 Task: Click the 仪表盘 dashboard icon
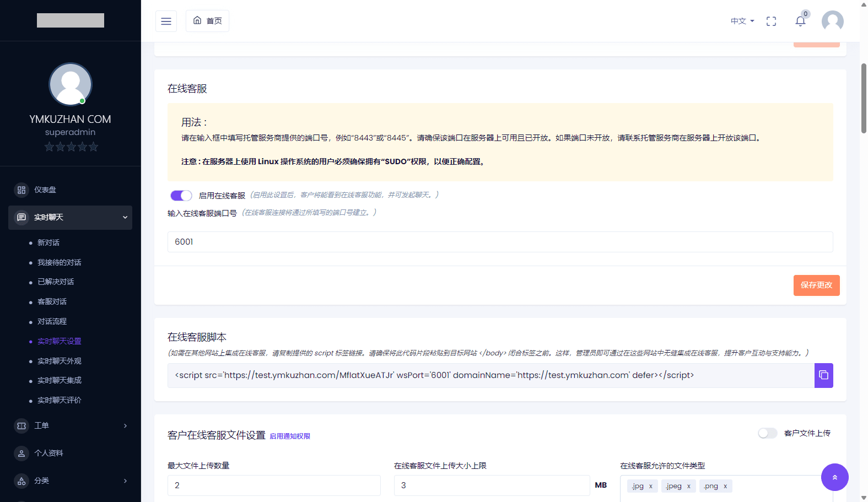[21, 190]
